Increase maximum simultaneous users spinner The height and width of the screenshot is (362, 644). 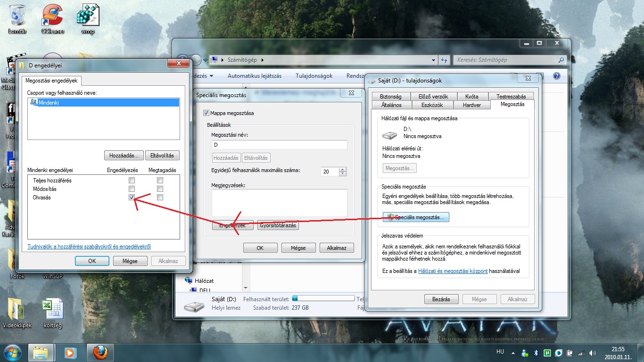pos(343,169)
